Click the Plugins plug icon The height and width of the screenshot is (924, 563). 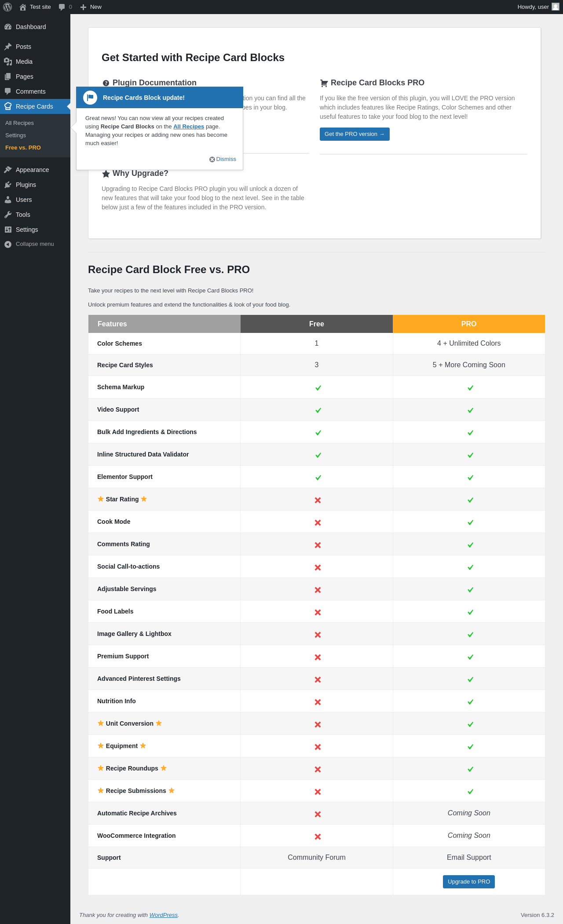[8, 185]
